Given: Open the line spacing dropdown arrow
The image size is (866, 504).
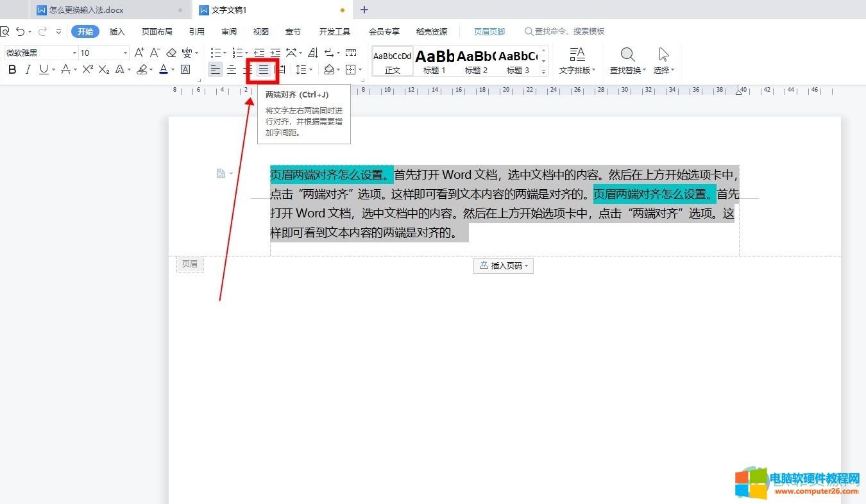Looking at the screenshot, I should coord(310,69).
